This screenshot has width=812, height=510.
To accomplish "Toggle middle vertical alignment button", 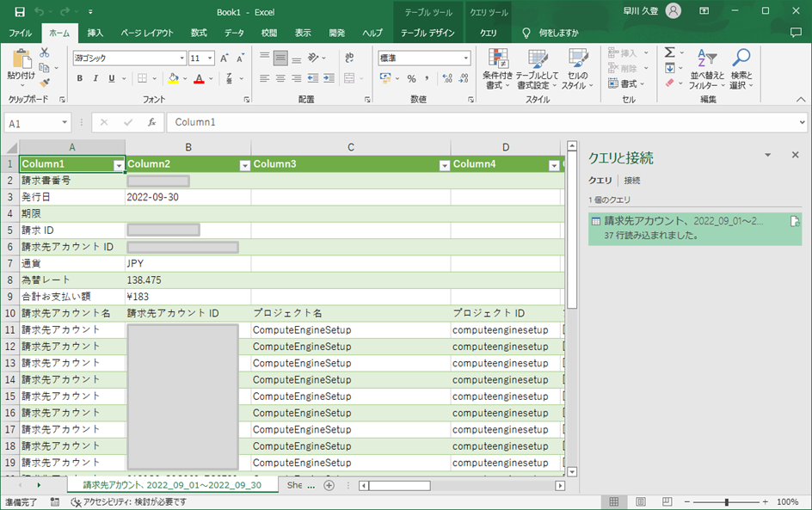I will pos(280,58).
